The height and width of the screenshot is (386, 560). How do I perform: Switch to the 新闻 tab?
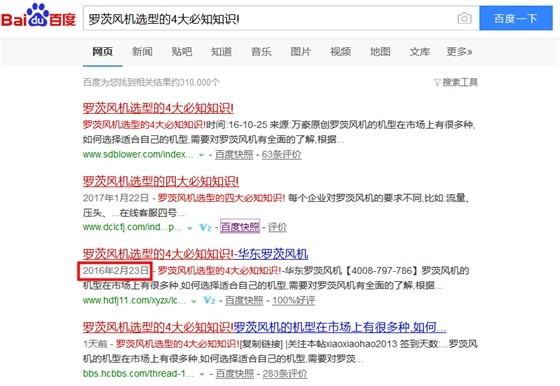142,52
